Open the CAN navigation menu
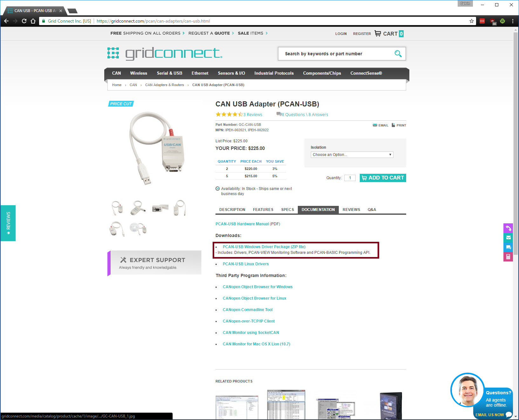 coord(116,73)
